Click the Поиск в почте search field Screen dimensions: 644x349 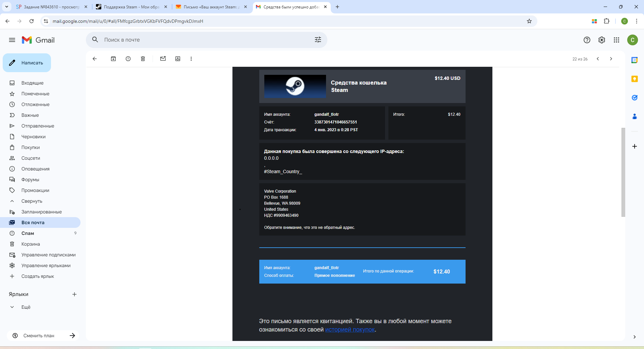[x=206, y=40]
